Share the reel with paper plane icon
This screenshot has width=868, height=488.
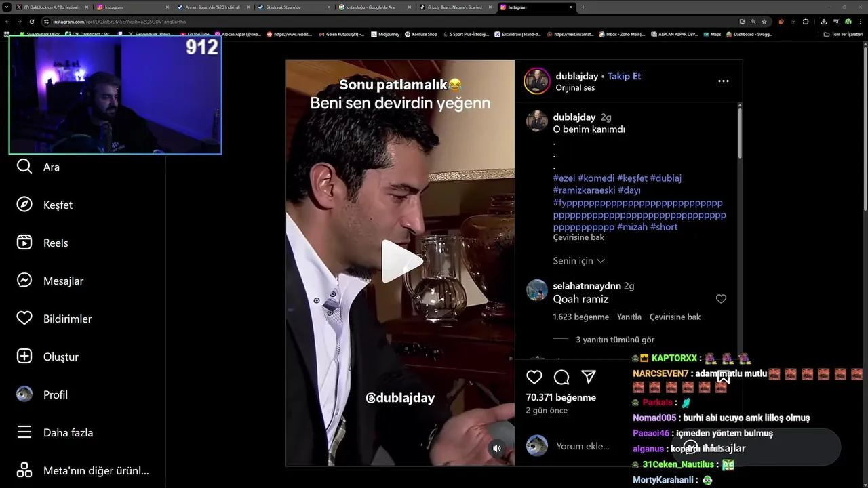pos(589,378)
